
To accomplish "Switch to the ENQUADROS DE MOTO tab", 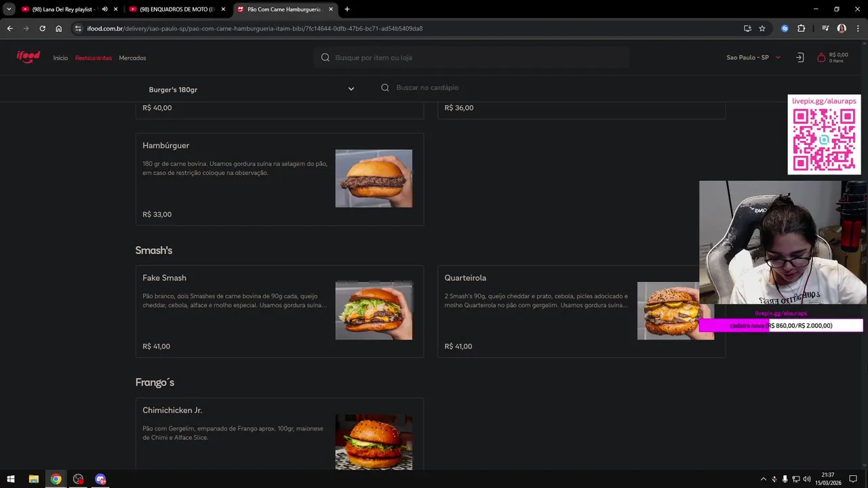I will (x=178, y=9).
